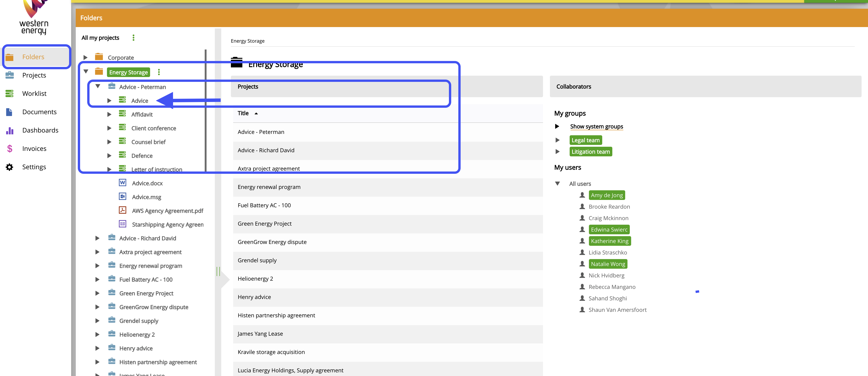Sort projects by the Title column
Image resolution: width=868 pixels, height=376 pixels.
[248, 113]
